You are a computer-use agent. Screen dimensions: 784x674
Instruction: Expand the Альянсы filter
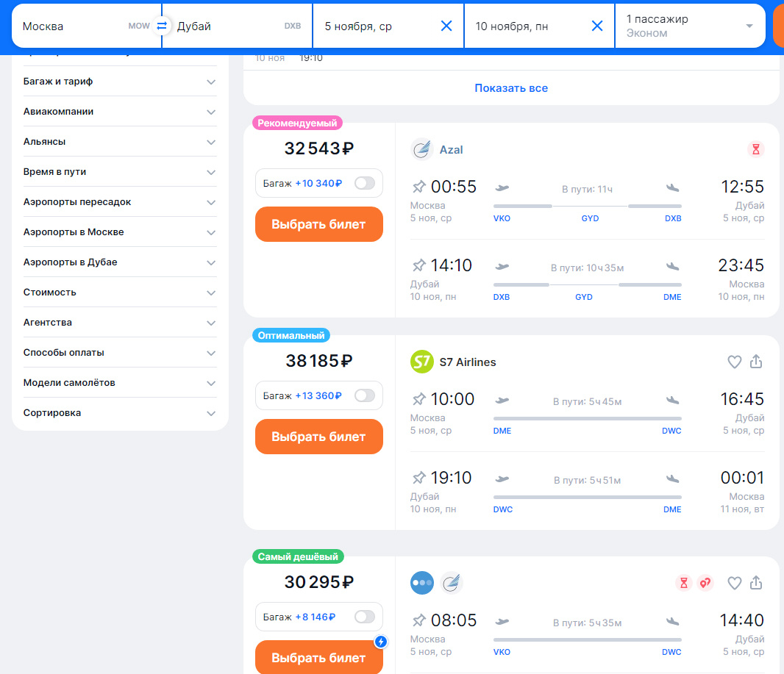pyautogui.click(x=119, y=141)
